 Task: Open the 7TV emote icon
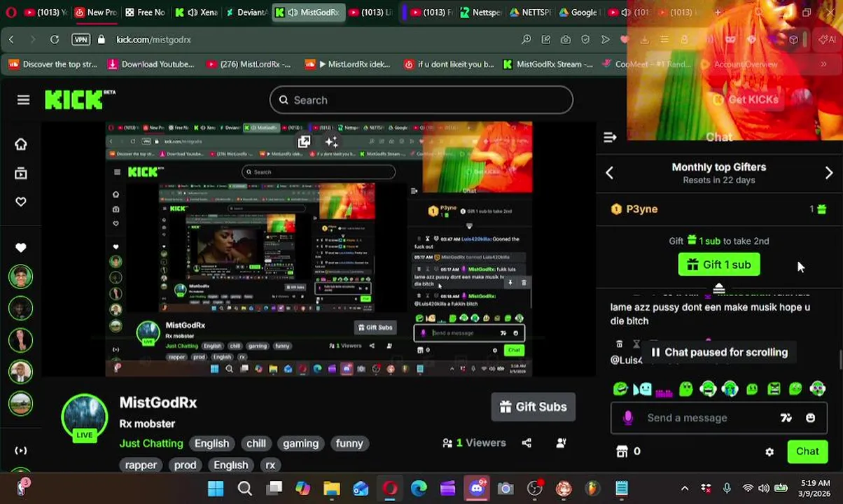pos(786,418)
